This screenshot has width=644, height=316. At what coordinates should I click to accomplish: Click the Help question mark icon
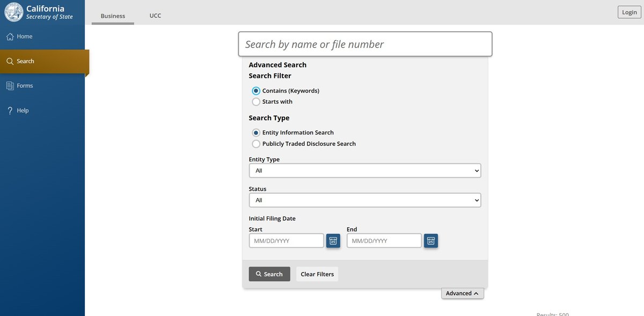tap(10, 110)
